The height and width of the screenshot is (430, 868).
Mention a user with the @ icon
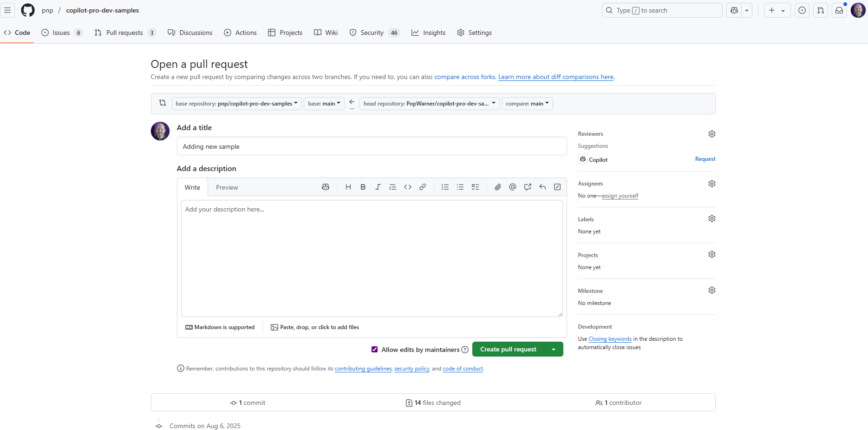click(513, 187)
